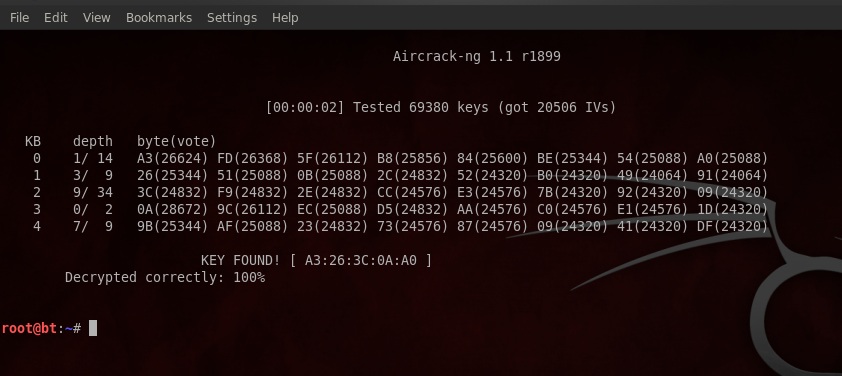Click the Aircrack-ng 1.1 r1899 title

pyautogui.click(x=477, y=56)
